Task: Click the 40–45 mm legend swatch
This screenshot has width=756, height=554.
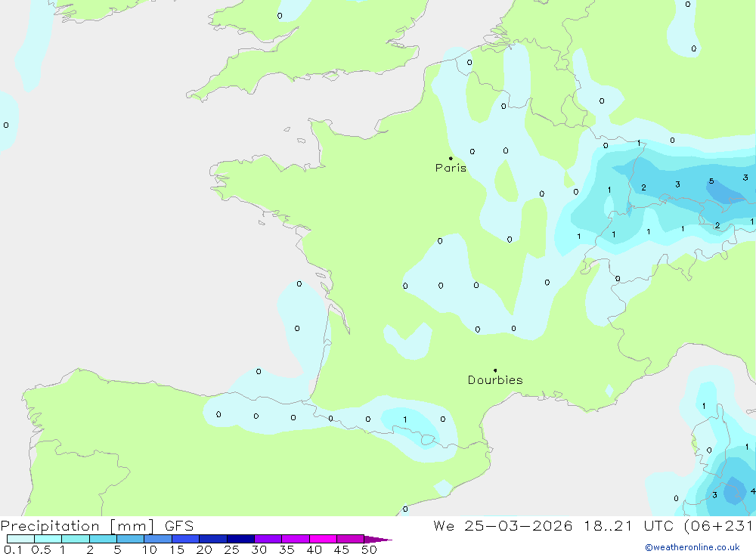Action: click(x=323, y=539)
